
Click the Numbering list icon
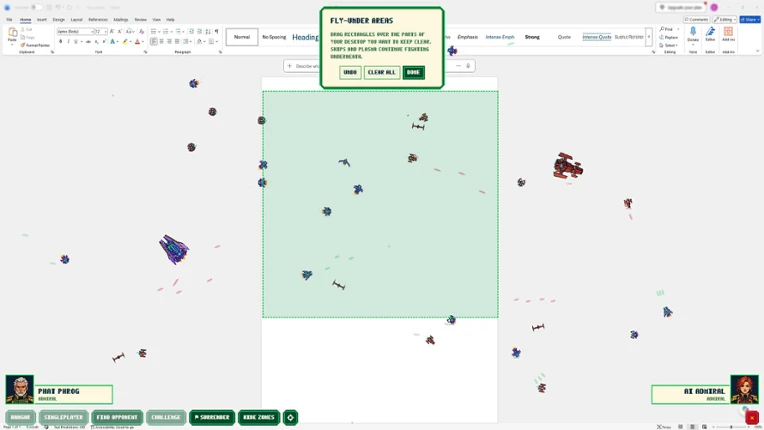166,31
